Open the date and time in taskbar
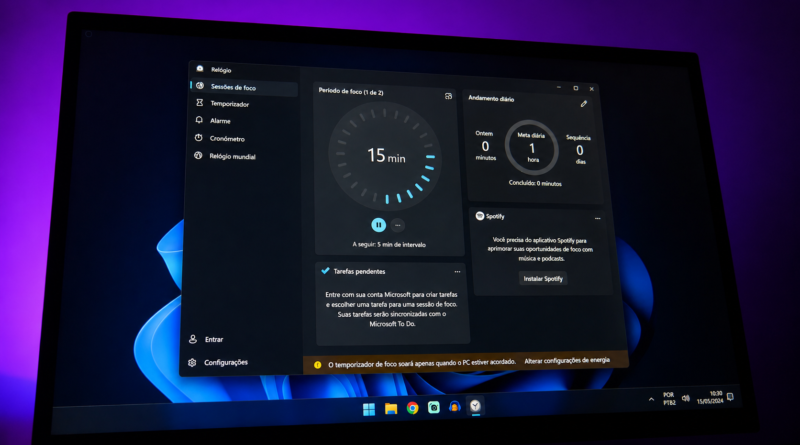Image resolution: width=800 pixels, height=445 pixels. tap(710, 398)
